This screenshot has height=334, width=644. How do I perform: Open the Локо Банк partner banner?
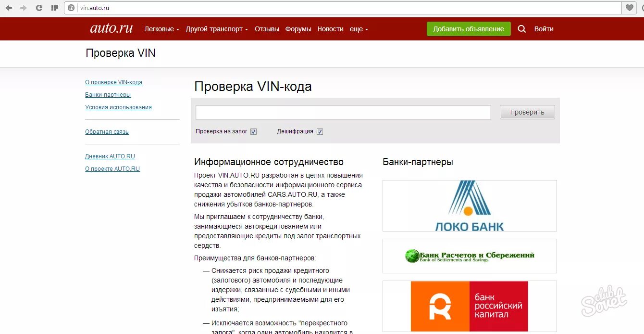pyautogui.click(x=470, y=206)
